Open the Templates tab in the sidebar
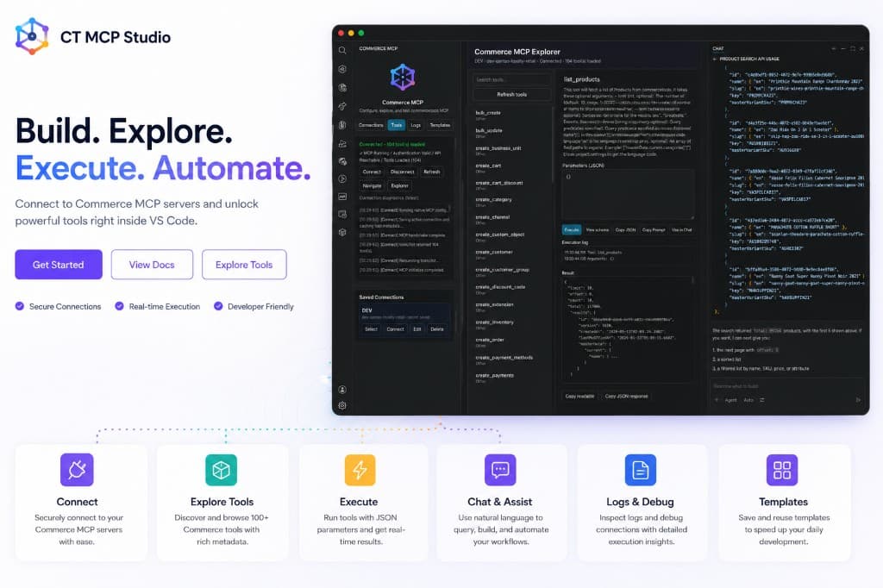 coord(440,125)
